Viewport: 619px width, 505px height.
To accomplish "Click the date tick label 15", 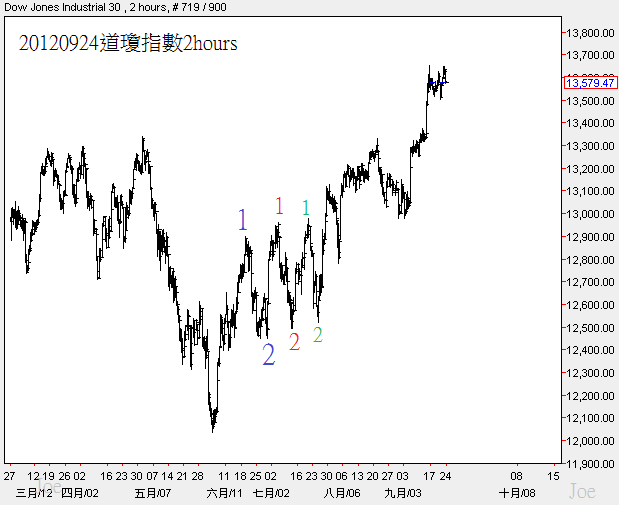I will pos(553,476).
